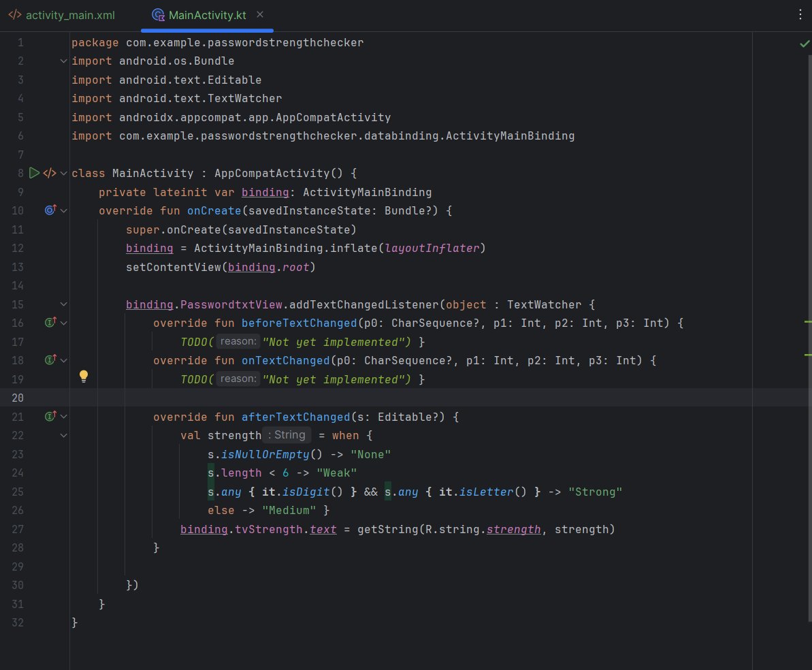Image resolution: width=812 pixels, height=670 pixels.
Task: Click 'isNullOrEmpty' on line 23
Action: point(265,454)
